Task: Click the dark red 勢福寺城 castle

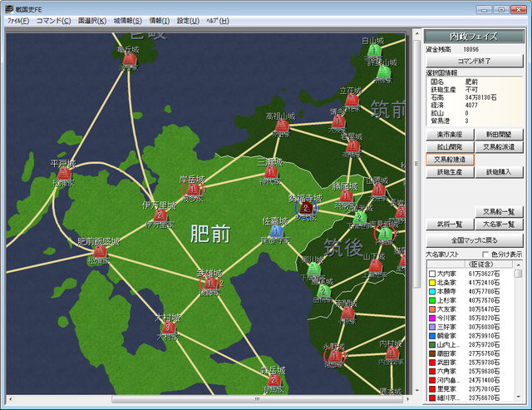Action: [306, 208]
